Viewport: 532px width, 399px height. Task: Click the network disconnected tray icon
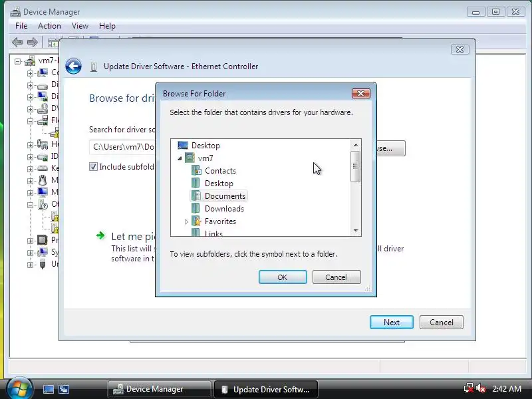(469, 388)
